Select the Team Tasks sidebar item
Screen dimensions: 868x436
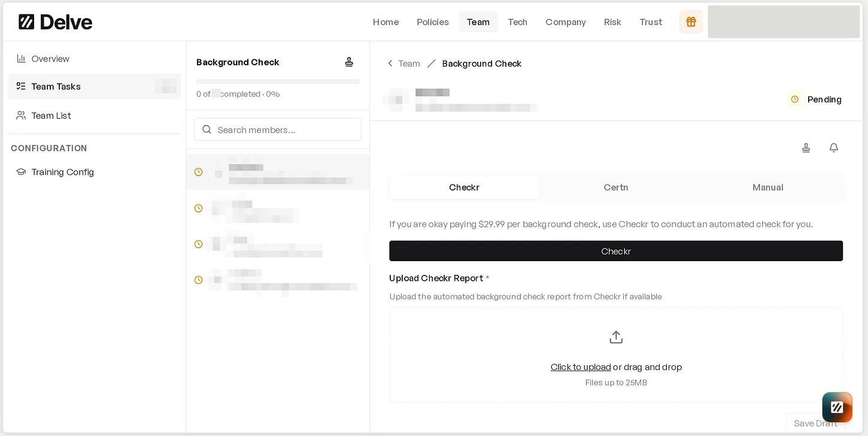pos(95,86)
